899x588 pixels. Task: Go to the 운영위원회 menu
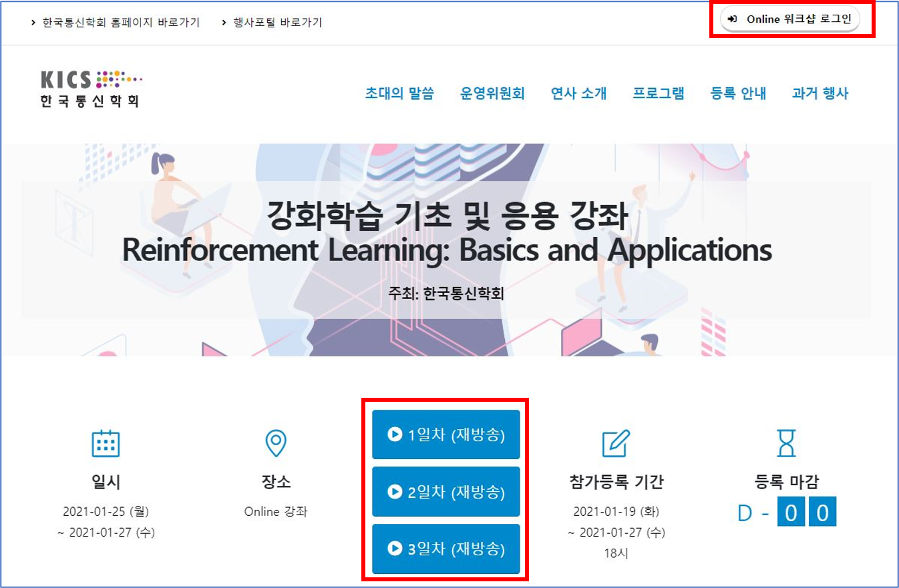pos(492,93)
